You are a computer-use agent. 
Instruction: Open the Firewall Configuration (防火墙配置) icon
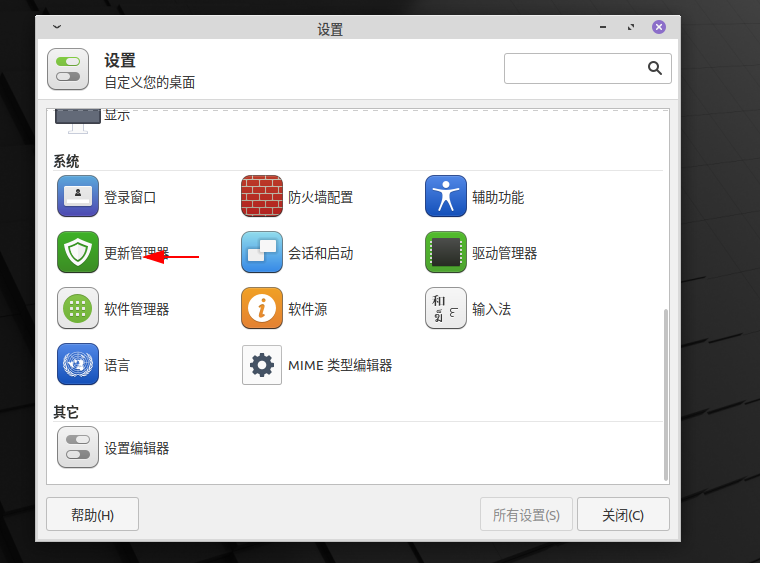point(262,197)
